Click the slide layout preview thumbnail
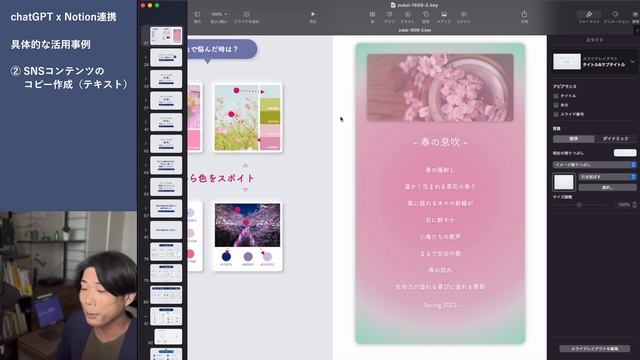The image size is (640, 360). [x=567, y=62]
